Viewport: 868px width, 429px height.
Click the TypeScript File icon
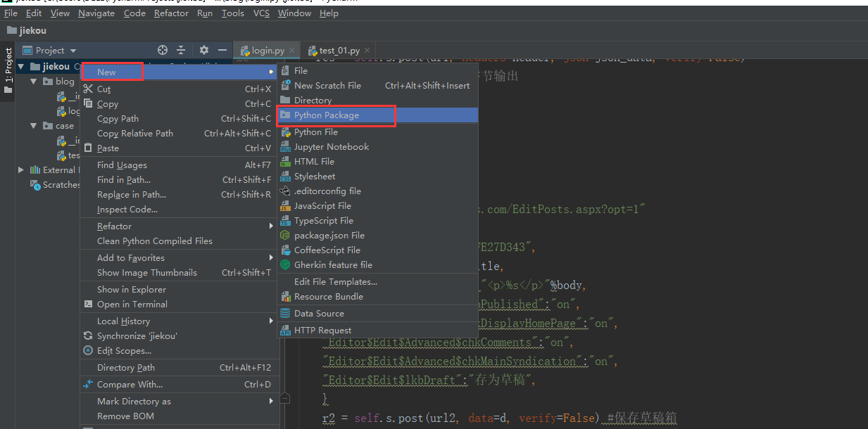click(285, 221)
